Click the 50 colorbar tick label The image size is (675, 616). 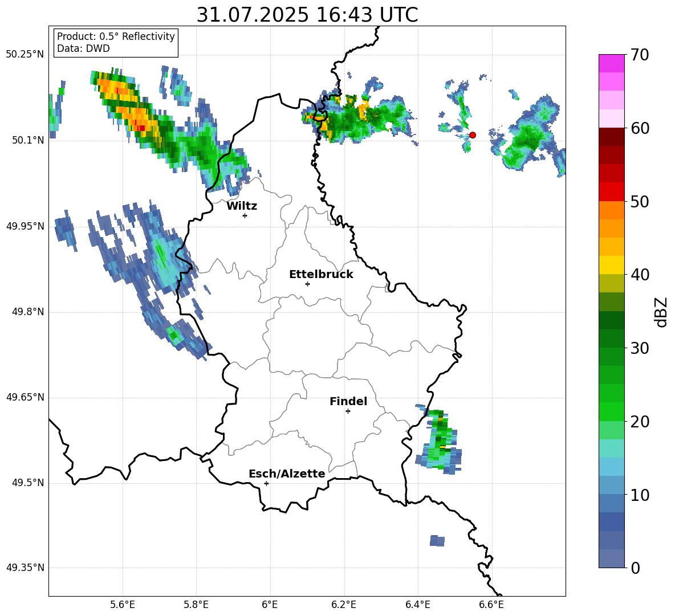640,201
